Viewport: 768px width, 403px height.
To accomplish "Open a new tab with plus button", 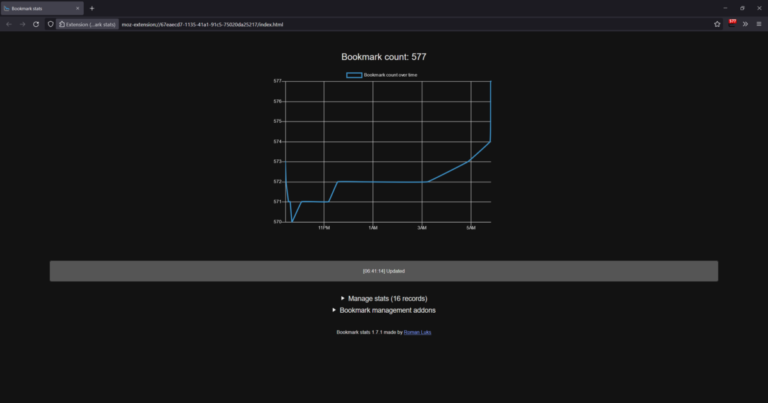I will 92,8.
